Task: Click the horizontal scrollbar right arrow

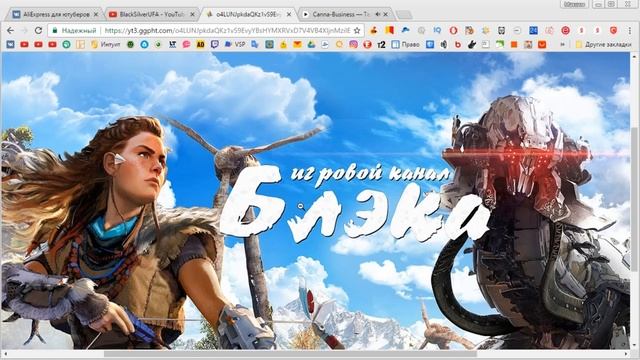Action: (x=627, y=354)
